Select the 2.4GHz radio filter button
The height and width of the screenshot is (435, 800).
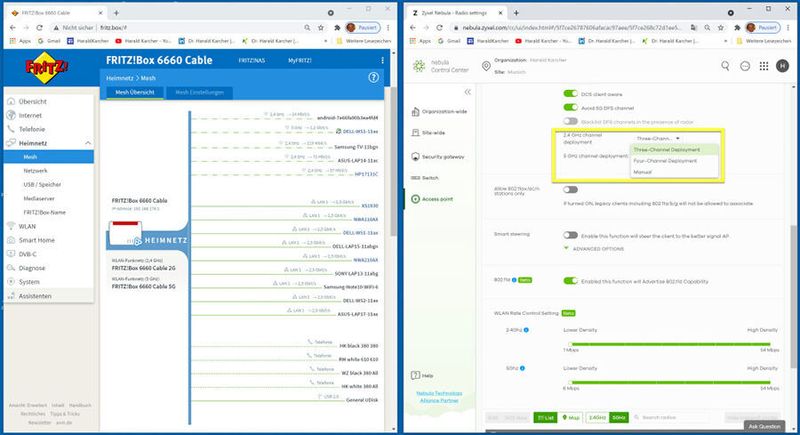597,417
